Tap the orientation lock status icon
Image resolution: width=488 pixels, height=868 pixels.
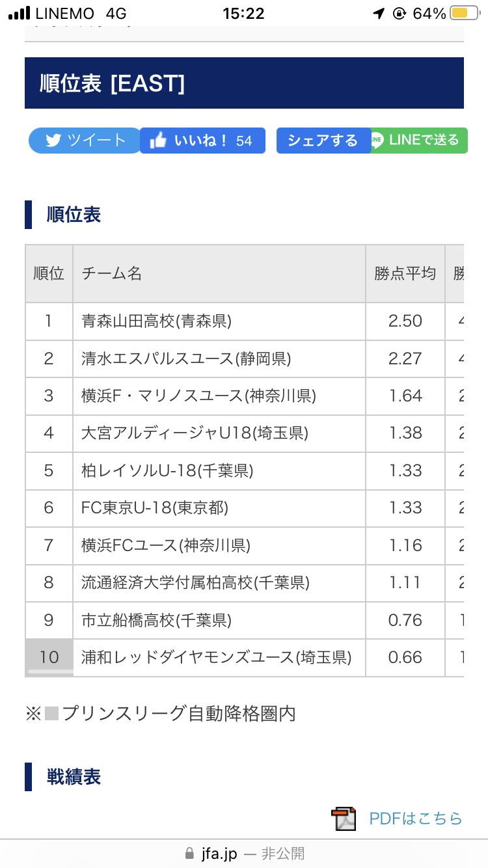(x=400, y=13)
